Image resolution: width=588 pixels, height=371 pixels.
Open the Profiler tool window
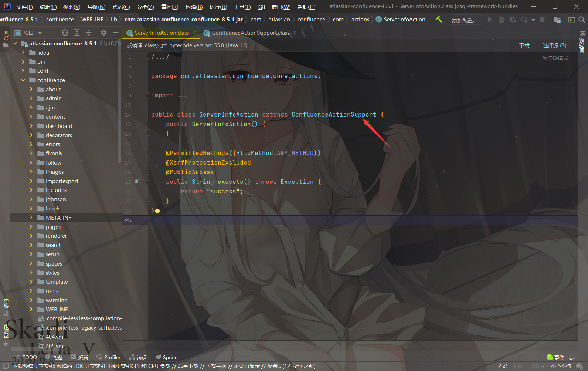[x=109, y=357]
